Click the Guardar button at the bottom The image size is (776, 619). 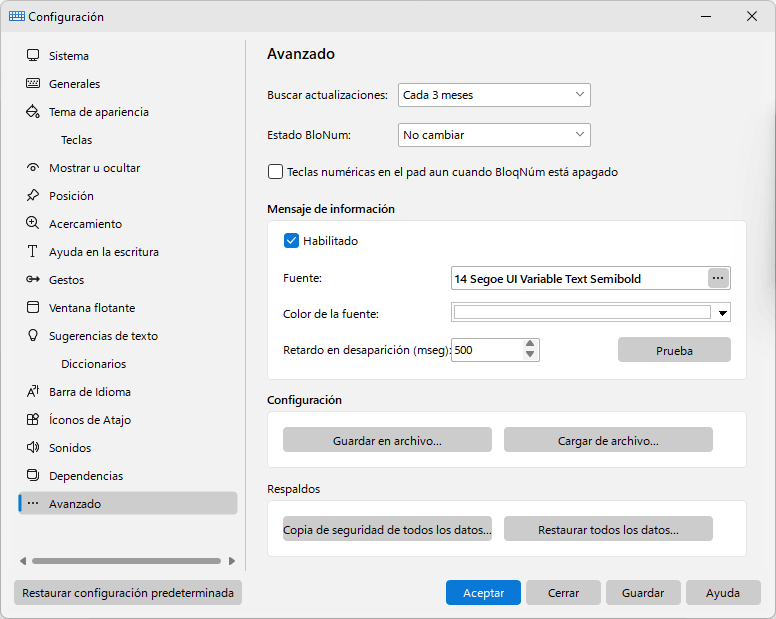[643, 592]
